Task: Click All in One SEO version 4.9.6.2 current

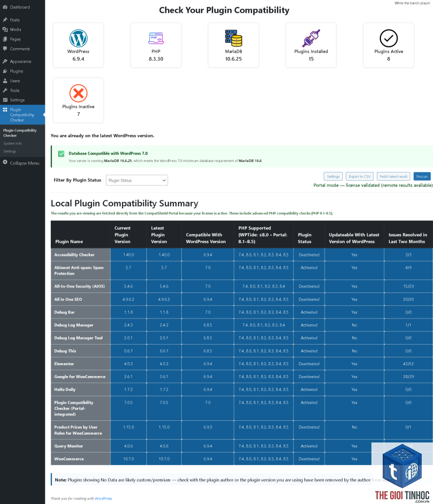Action: pyautogui.click(x=129, y=299)
